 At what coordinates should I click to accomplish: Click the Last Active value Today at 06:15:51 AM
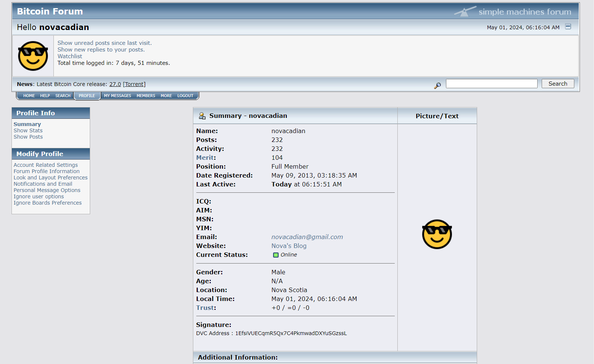306,184
